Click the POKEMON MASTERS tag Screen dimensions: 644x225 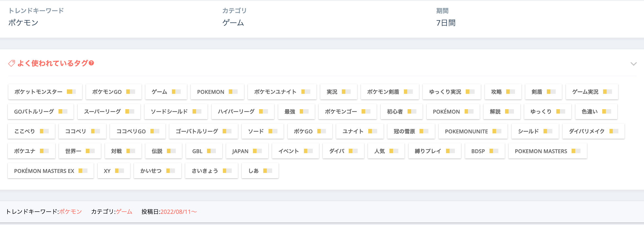point(547,151)
